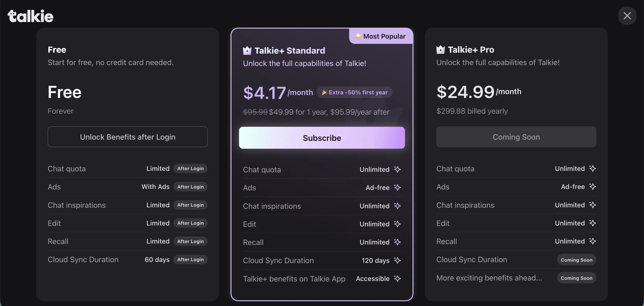Click the sparkle icon beside Standard Recall

[397, 242]
